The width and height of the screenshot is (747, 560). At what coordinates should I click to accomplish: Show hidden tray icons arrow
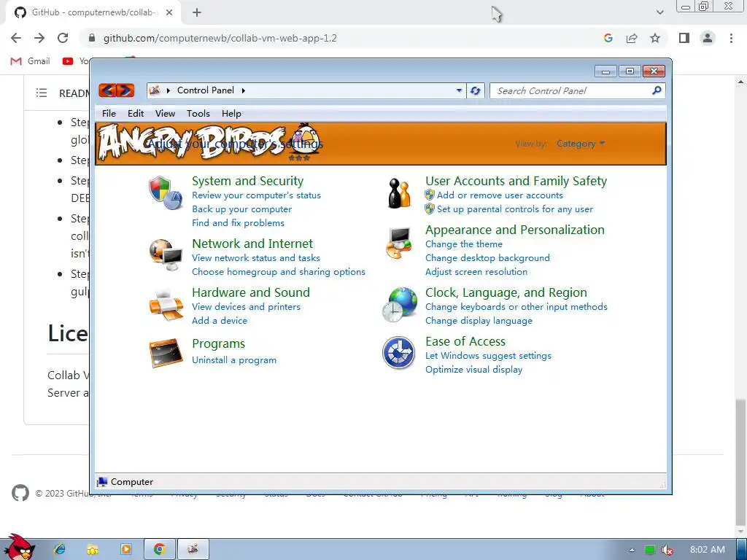click(632, 550)
